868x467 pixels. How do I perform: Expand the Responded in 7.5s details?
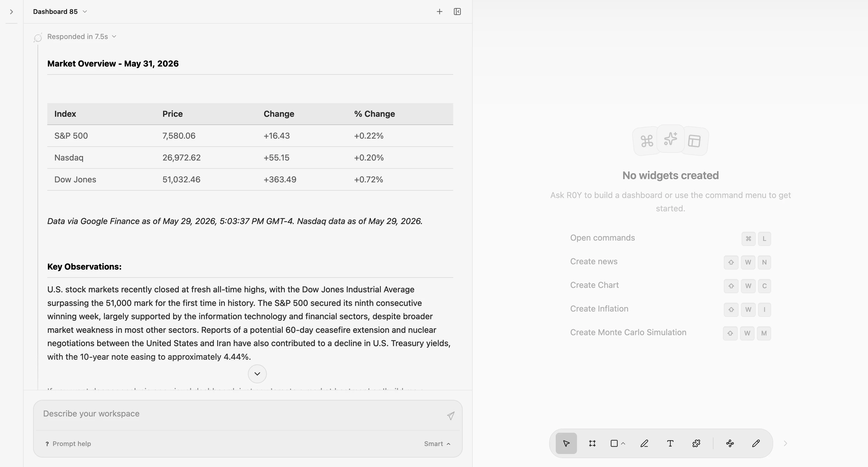click(x=82, y=36)
